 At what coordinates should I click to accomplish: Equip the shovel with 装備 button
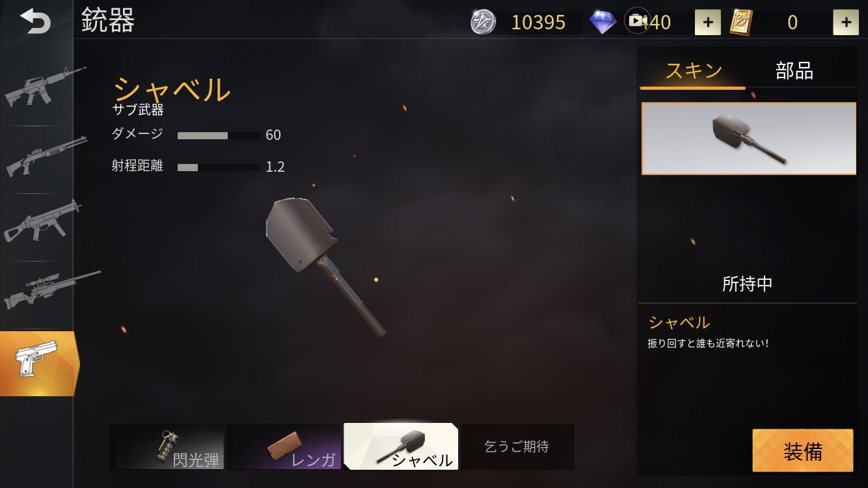click(x=803, y=450)
